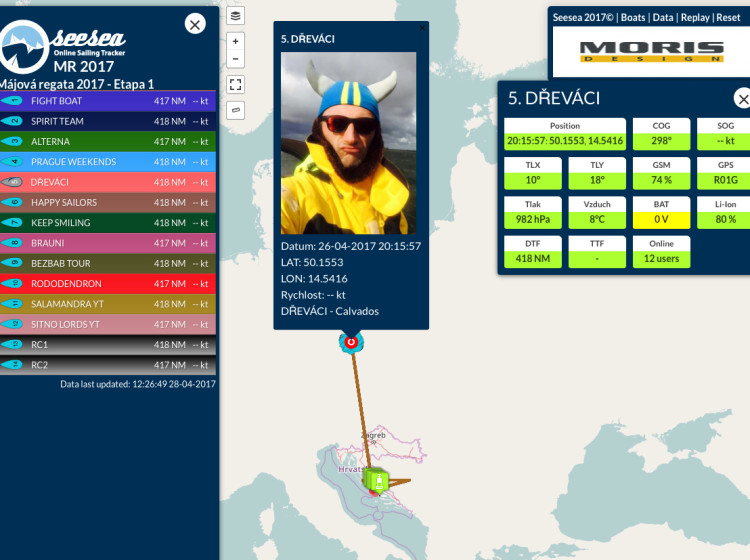
Task: Select BRAUNI row name
Action: coord(47,243)
